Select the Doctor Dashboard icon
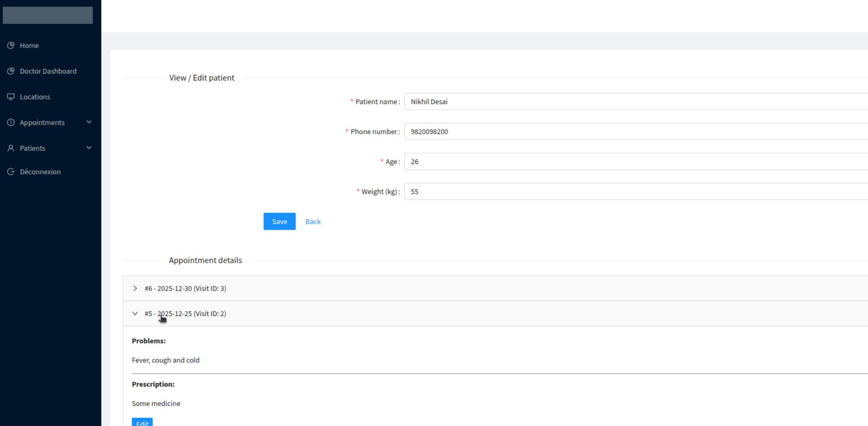Image resolution: width=868 pixels, height=426 pixels. coord(11,71)
